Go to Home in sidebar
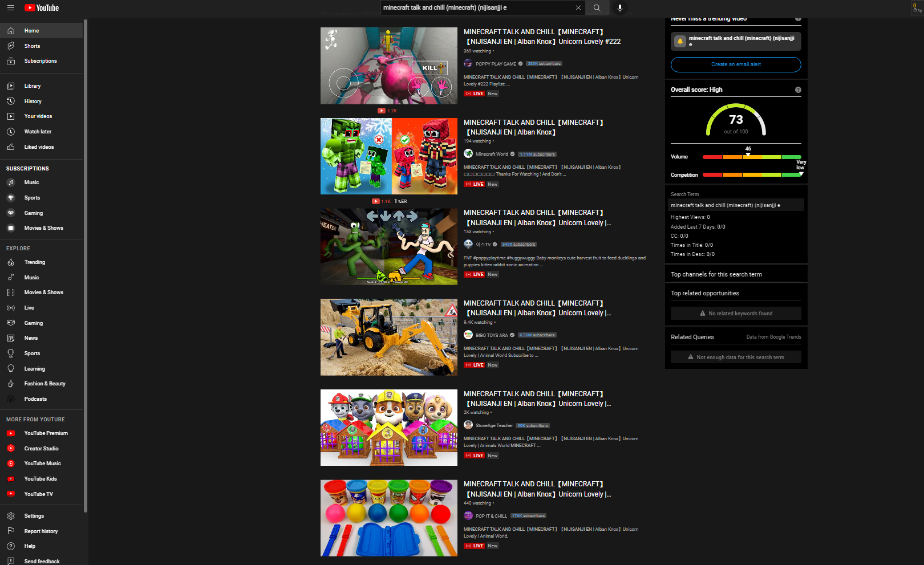This screenshot has height=565, width=924. [x=42, y=31]
